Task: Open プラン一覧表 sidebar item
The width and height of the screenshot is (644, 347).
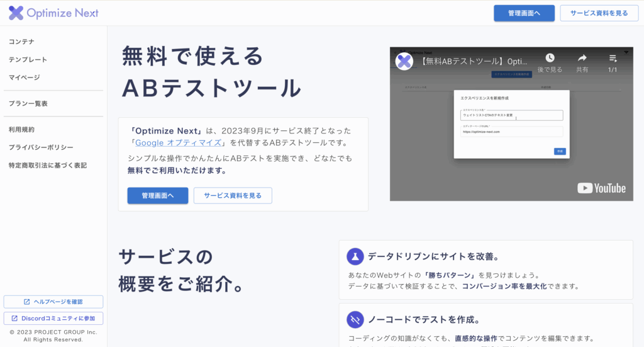Action: coord(28,103)
